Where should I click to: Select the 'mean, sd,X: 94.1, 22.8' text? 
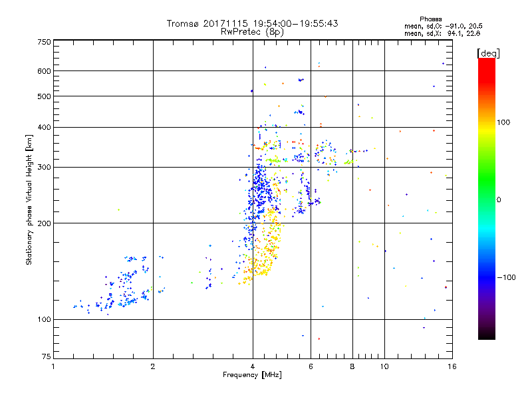point(442,33)
